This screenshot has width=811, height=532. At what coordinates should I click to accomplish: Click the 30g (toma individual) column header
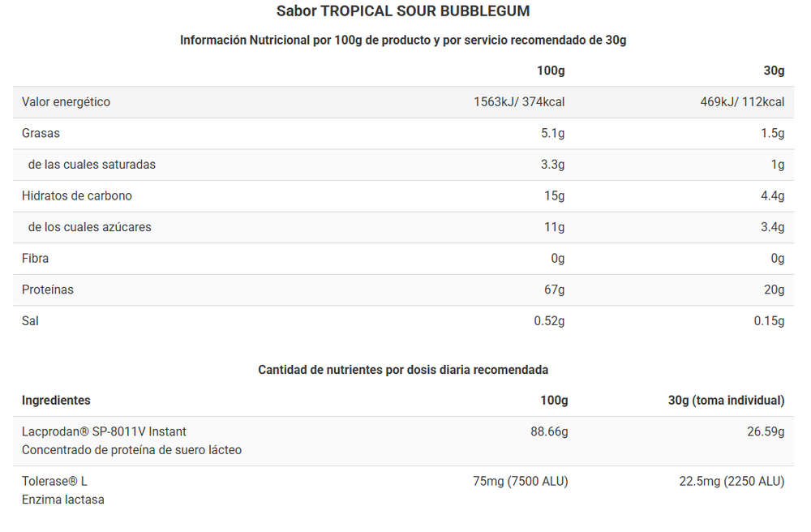tap(726, 401)
